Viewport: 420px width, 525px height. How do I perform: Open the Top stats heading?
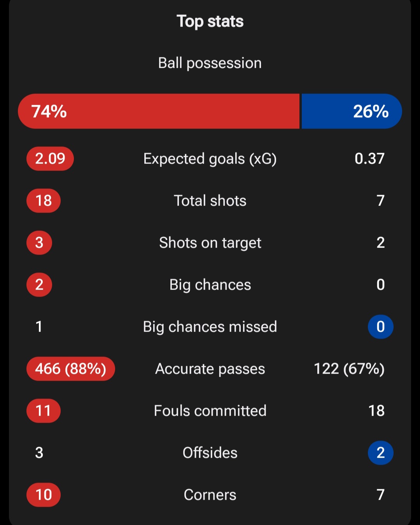tap(210, 21)
